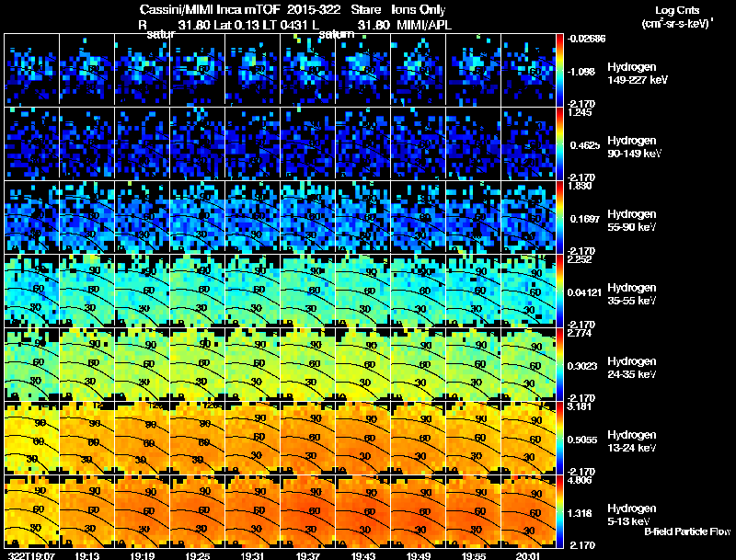Click the 322T19:07 time label
This screenshot has height=560, width=736.
click(x=31, y=555)
